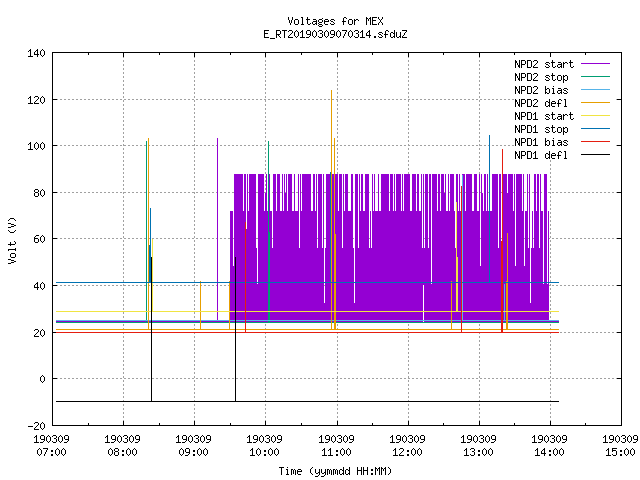Click the NPD1 stop blue legend line

[x=596, y=129]
